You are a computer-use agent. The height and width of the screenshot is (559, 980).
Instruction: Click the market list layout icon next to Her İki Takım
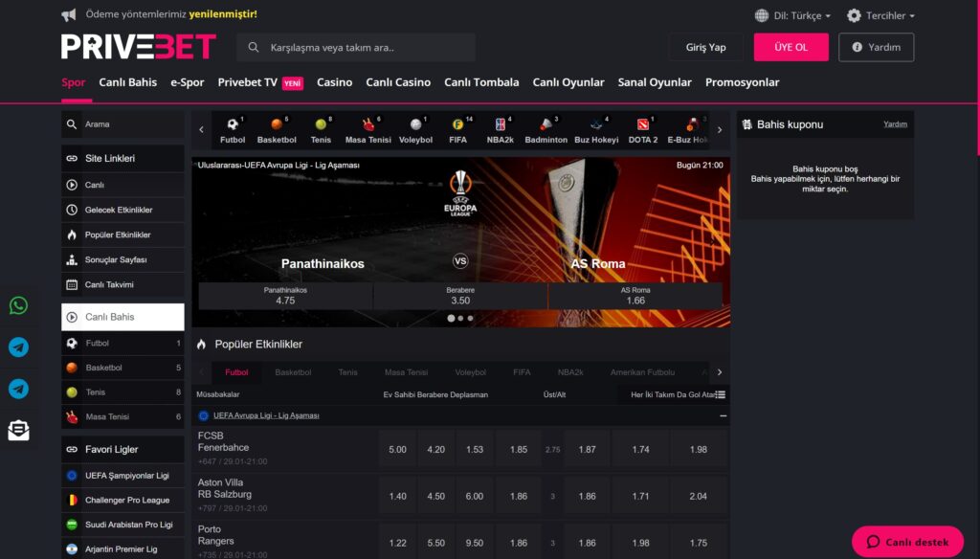pos(721,394)
